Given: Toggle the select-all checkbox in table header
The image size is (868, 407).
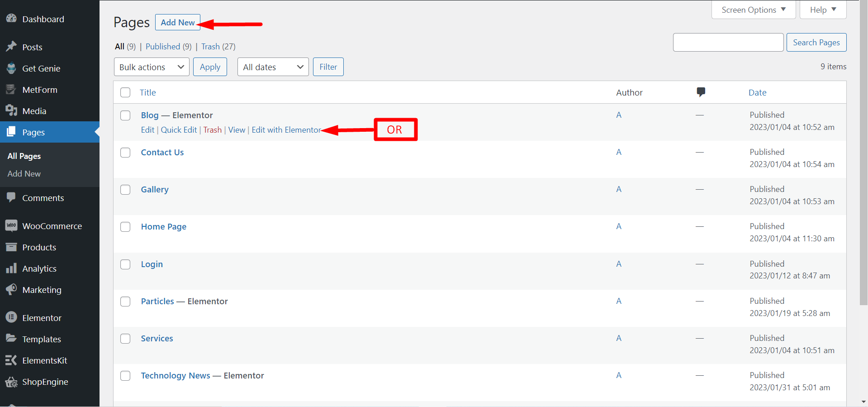Looking at the screenshot, I should click(x=125, y=92).
